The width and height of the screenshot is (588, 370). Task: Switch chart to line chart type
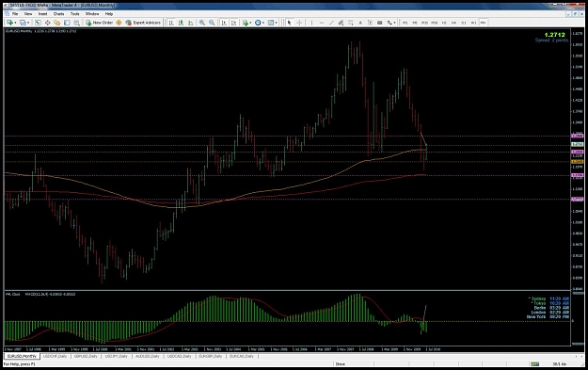[190, 23]
